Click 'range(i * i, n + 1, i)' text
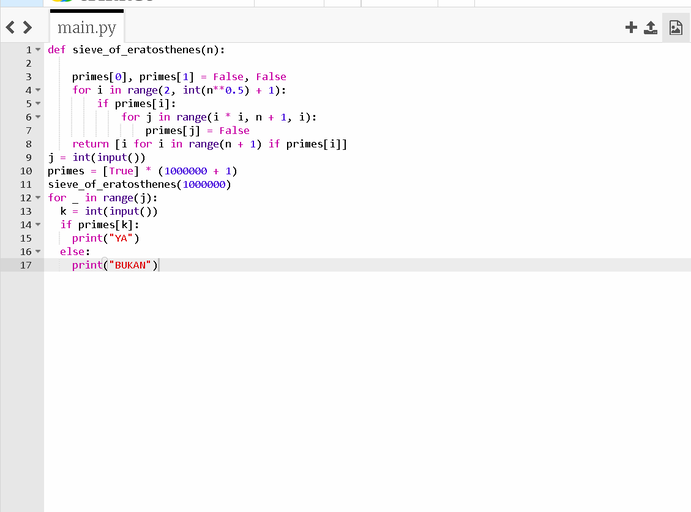The width and height of the screenshot is (691, 512). click(x=244, y=117)
